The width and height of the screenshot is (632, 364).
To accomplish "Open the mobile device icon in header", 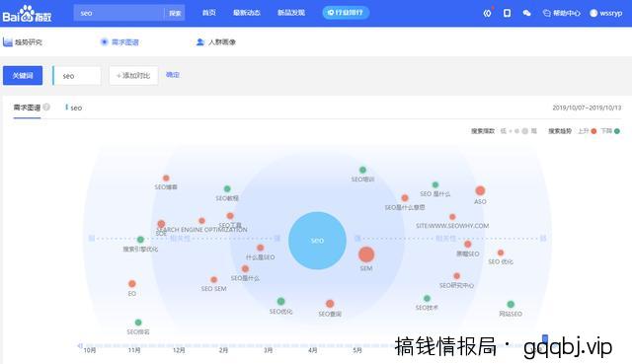I will pos(507,13).
